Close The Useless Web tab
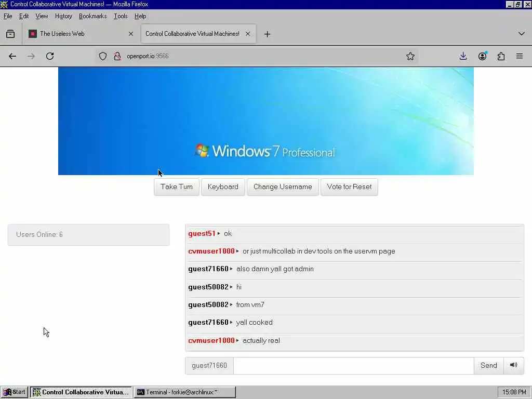Screen dimensions: 532x399 (x=130, y=34)
